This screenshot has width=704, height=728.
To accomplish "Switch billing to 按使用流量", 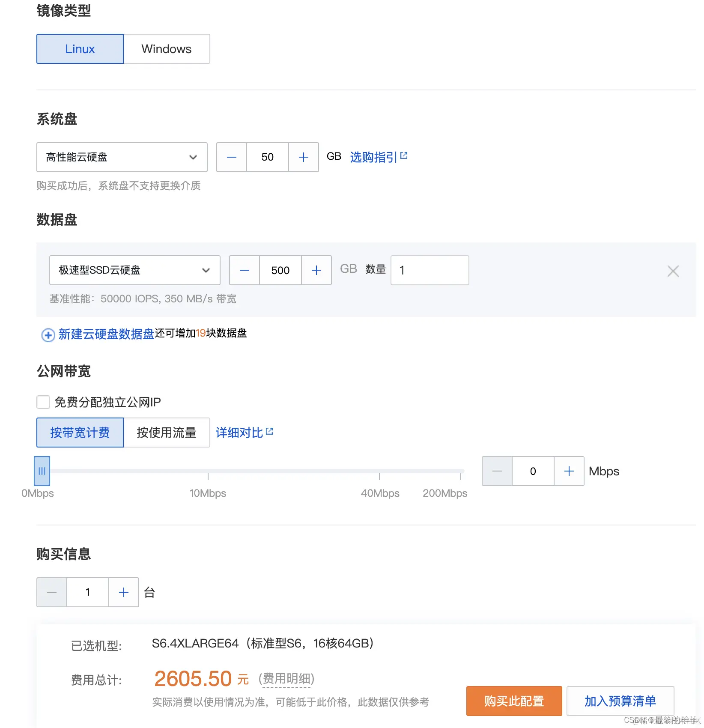I will pos(167,433).
